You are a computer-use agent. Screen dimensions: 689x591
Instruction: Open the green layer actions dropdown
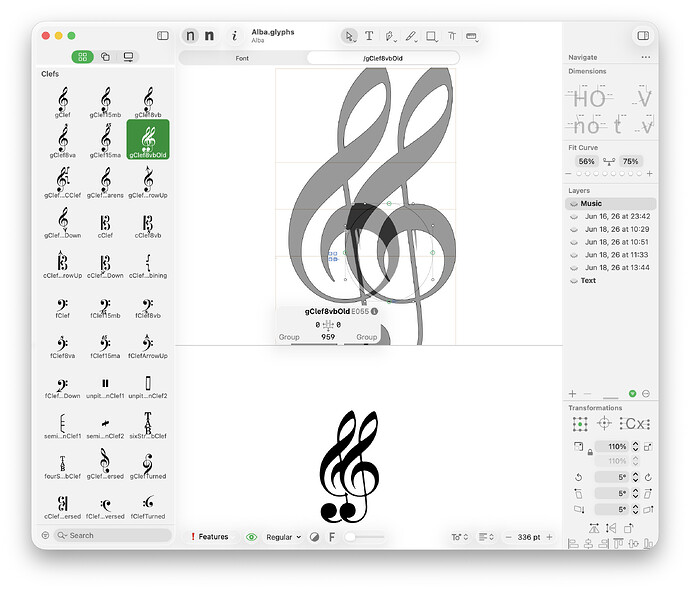(x=632, y=394)
